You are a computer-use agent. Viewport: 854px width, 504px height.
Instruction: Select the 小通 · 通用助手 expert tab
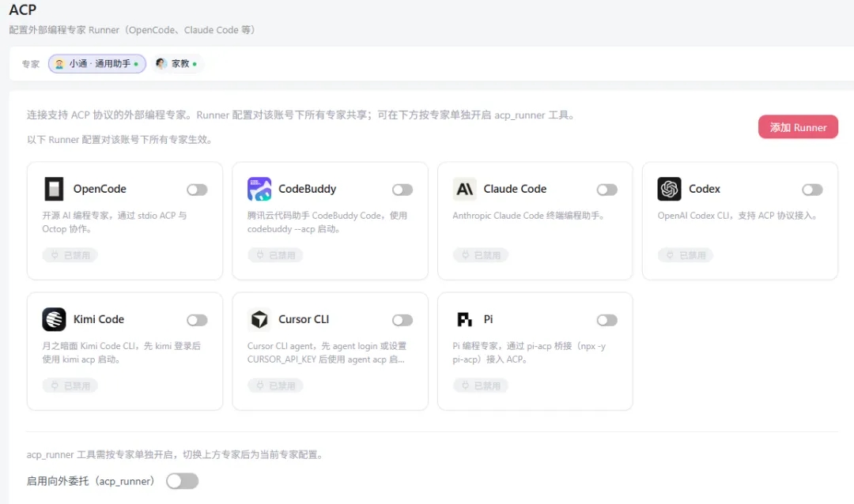coord(97,64)
